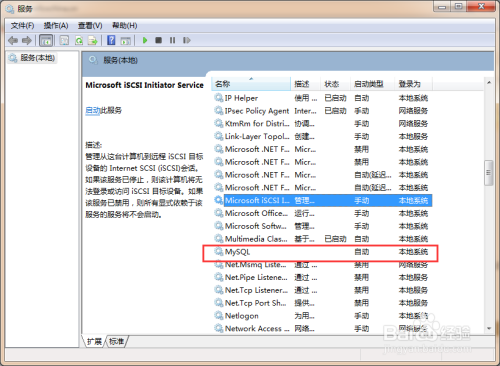Click the 服务(本地) header in right pane

point(120,60)
